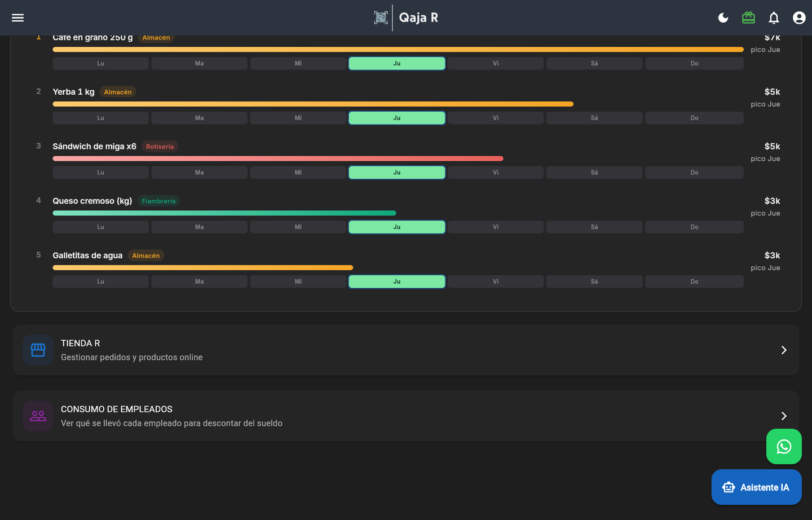Click the Qaja R QR logo icon

click(x=381, y=17)
